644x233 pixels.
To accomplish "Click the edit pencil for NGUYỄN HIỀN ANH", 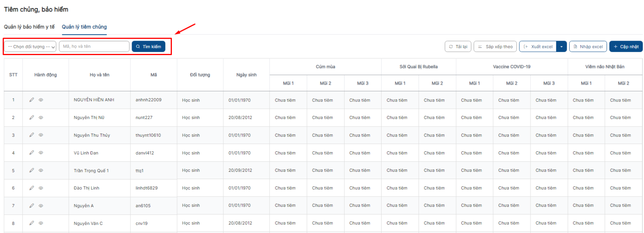I will [31, 100].
